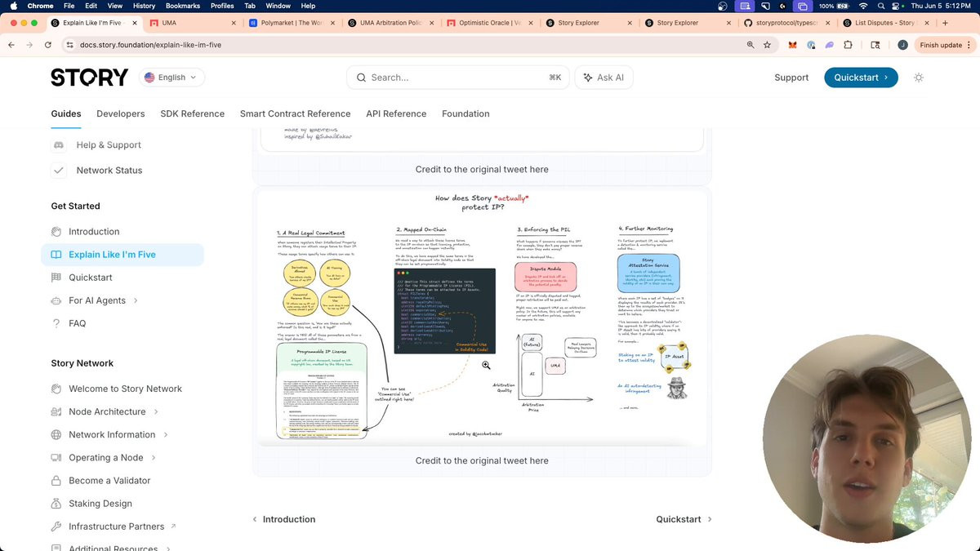Open the MetaMask fox extension

(792, 45)
